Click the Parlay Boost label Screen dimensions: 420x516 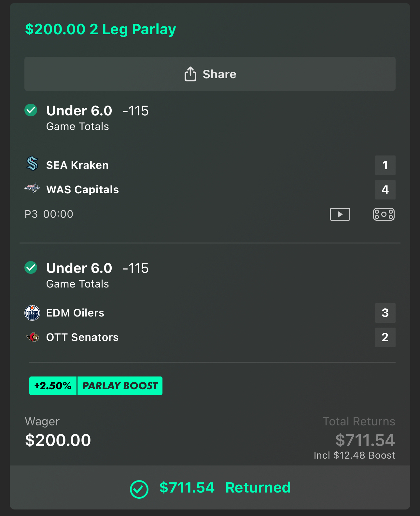120,386
